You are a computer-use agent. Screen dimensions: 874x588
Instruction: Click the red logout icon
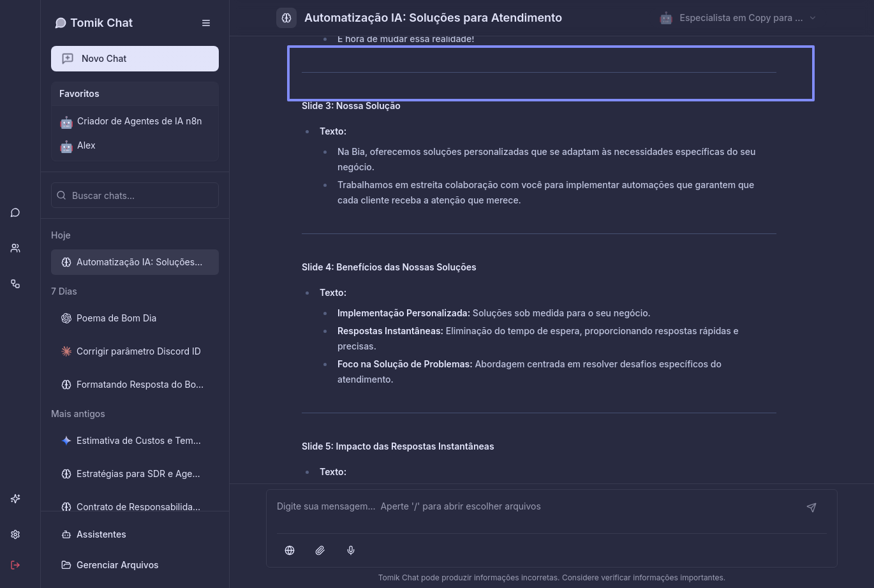click(x=15, y=565)
